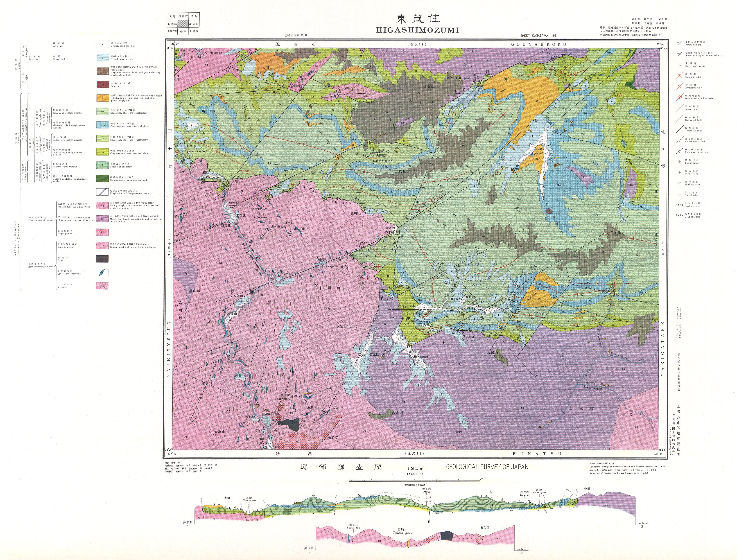Click the Nagato-mine label on map
737x560 pixels.
coord(382,161)
